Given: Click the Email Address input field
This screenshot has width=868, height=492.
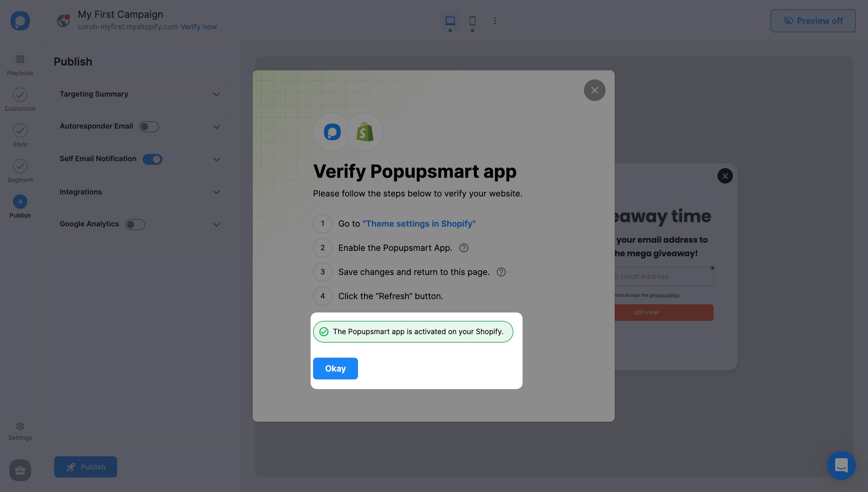Looking at the screenshot, I should click(664, 276).
